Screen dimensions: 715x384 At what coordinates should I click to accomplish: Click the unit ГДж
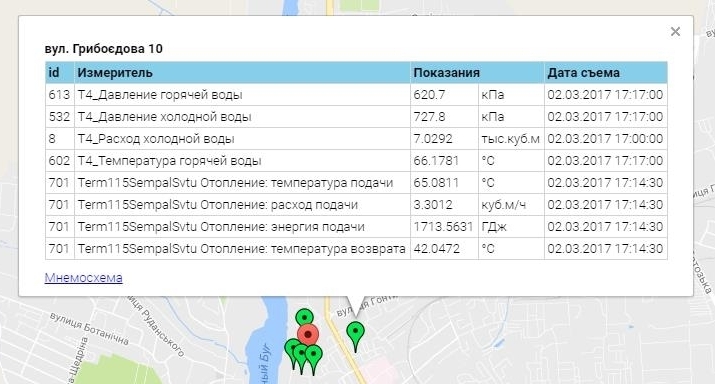point(494,227)
